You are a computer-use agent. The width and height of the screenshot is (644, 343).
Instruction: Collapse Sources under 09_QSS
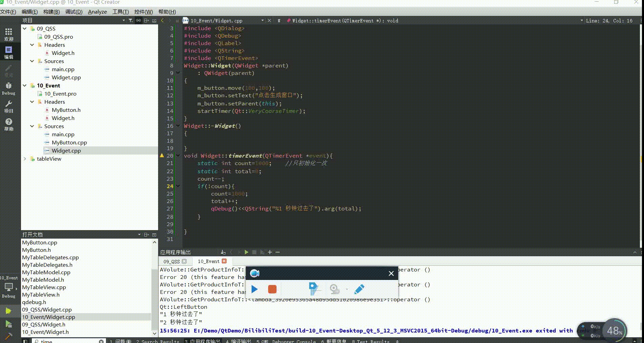(32, 61)
